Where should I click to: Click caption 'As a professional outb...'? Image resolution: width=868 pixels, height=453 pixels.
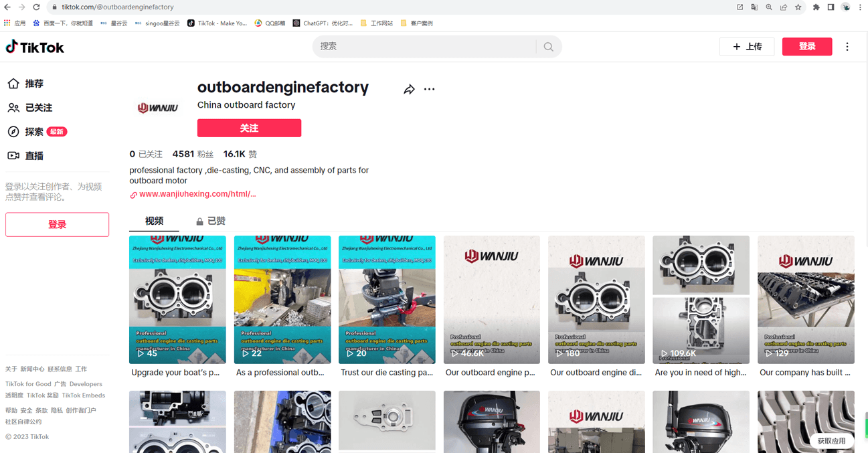pyautogui.click(x=280, y=373)
